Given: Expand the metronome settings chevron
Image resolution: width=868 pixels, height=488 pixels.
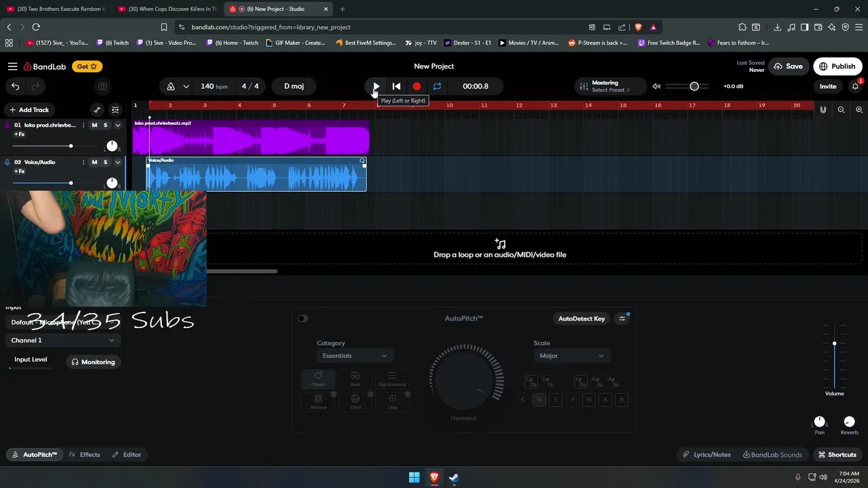Looking at the screenshot, I should coord(186,86).
